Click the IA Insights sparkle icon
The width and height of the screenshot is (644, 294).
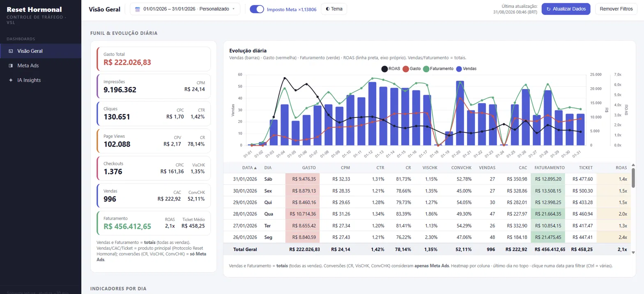11,80
